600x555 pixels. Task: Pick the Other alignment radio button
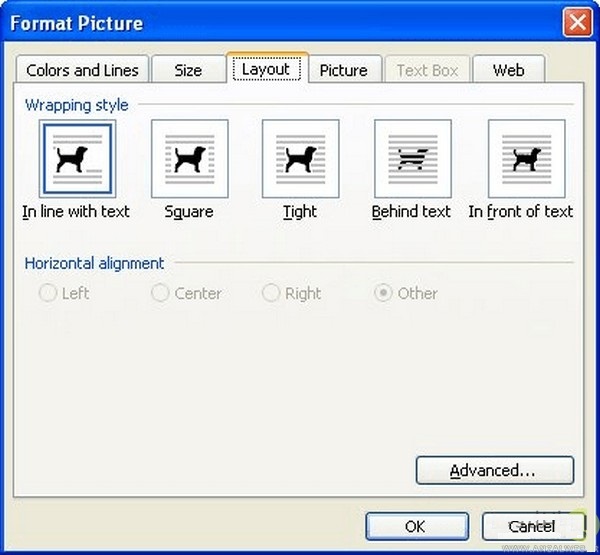coord(383,294)
